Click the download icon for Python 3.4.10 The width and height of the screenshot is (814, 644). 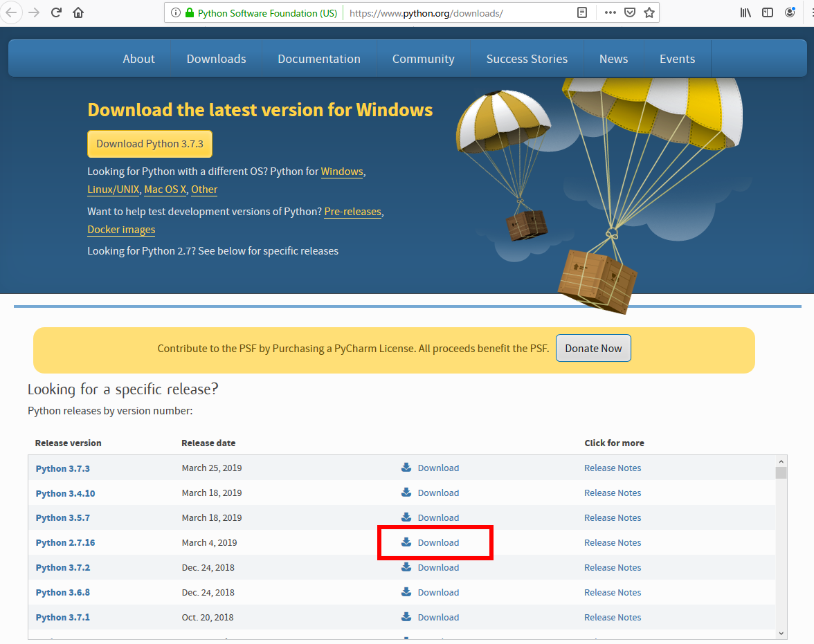pyautogui.click(x=406, y=493)
